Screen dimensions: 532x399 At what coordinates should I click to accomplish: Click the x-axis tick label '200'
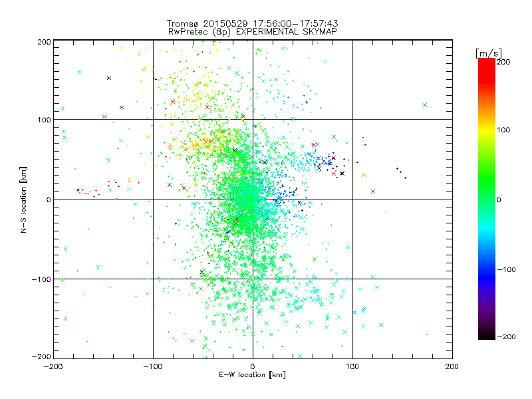(x=452, y=366)
